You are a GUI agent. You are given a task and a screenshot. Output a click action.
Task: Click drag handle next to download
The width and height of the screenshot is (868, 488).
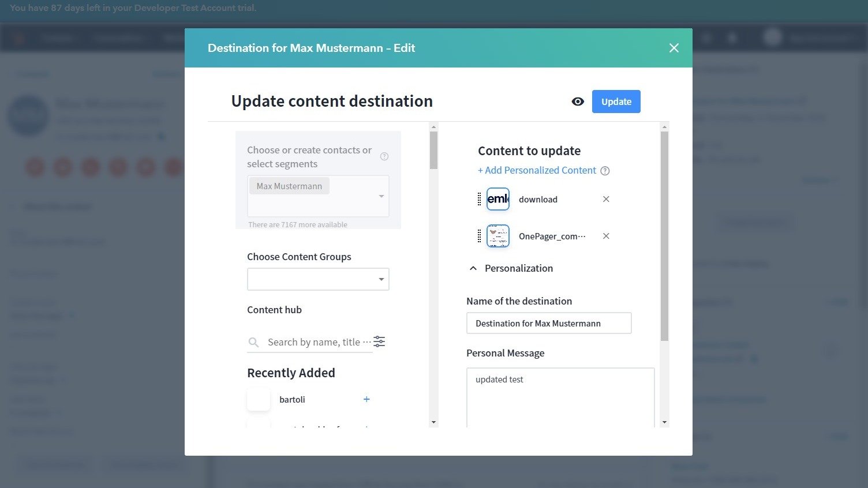(479, 200)
